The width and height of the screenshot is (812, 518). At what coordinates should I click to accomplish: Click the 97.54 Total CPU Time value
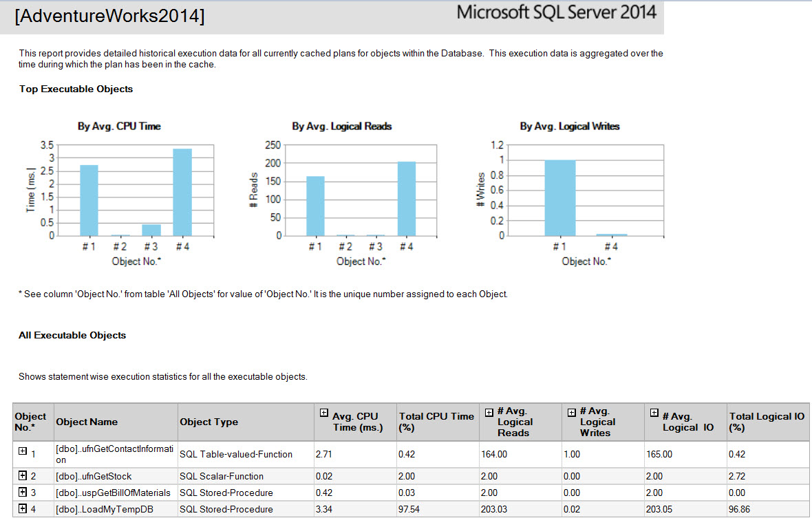point(409,509)
